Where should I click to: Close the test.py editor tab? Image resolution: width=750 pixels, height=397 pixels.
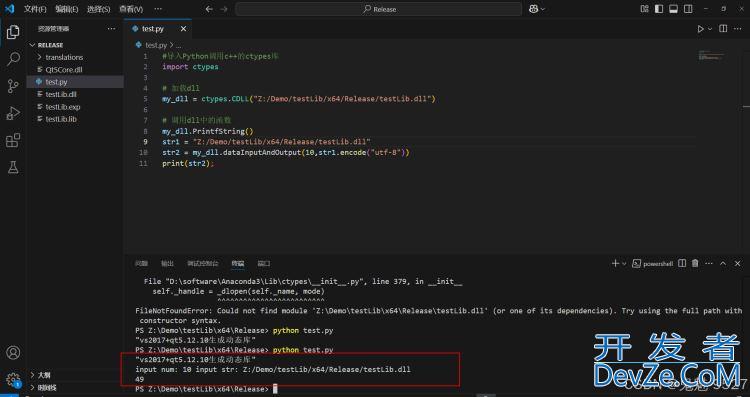183,29
